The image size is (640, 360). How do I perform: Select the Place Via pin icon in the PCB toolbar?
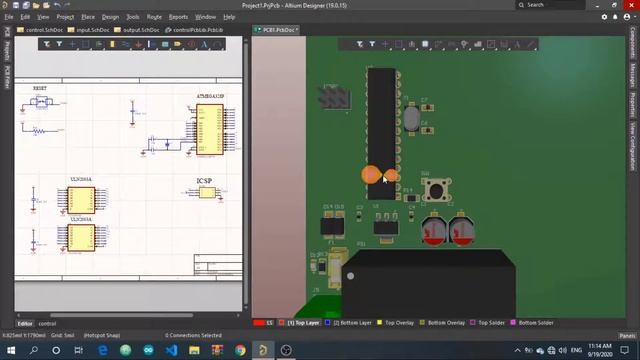464,44
